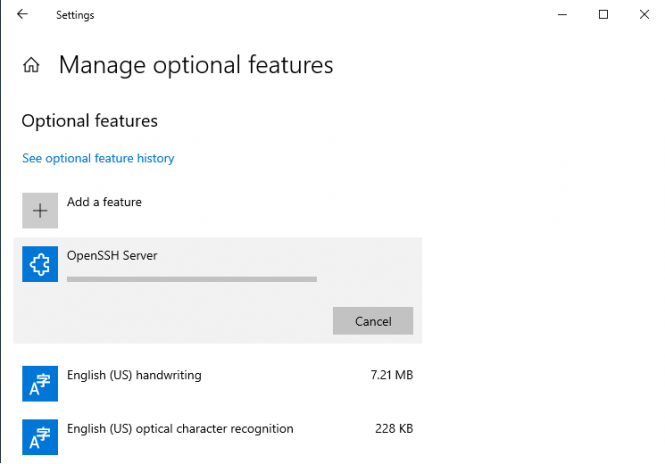Open See optional feature history link

tap(98, 158)
